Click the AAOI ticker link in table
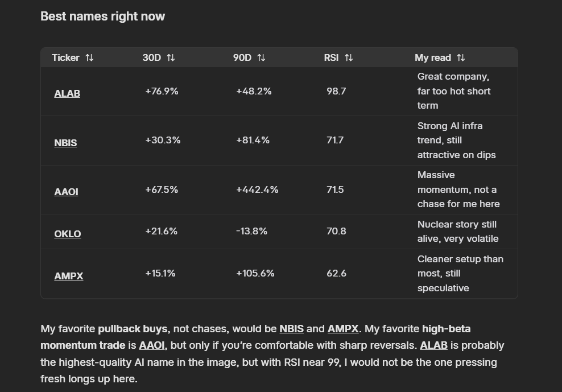The image size is (562, 392). (x=66, y=192)
